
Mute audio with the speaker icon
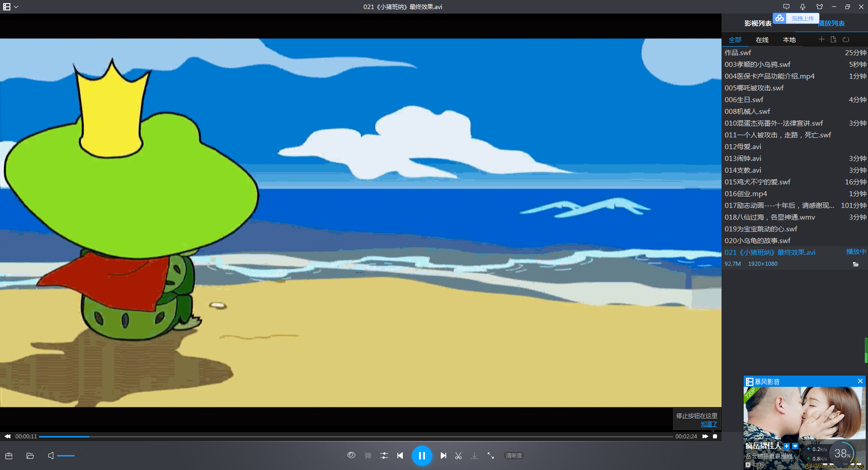point(51,456)
